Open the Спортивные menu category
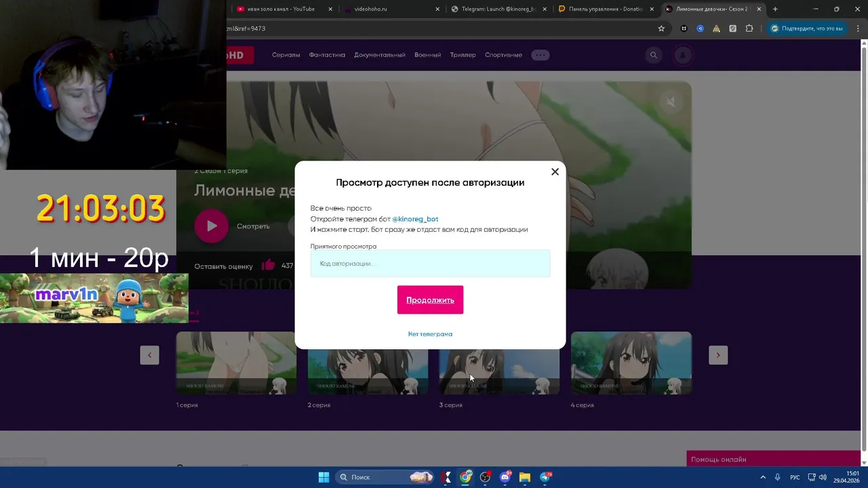868x488 pixels. 503,55
